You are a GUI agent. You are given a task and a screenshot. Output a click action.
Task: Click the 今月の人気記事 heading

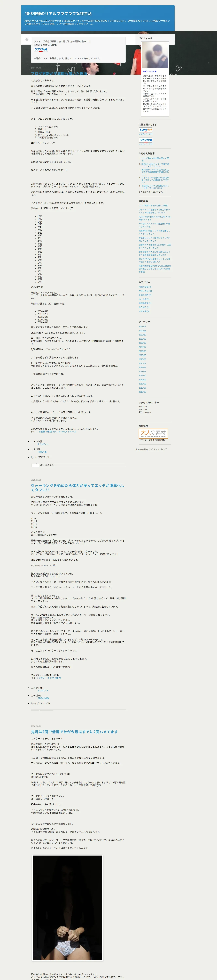[147, 153]
